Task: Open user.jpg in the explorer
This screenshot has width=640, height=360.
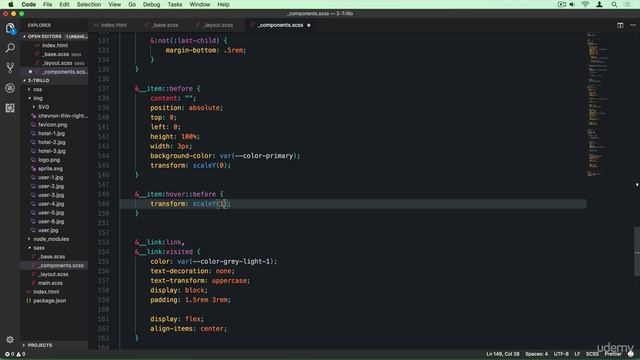Action: click(x=48, y=230)
